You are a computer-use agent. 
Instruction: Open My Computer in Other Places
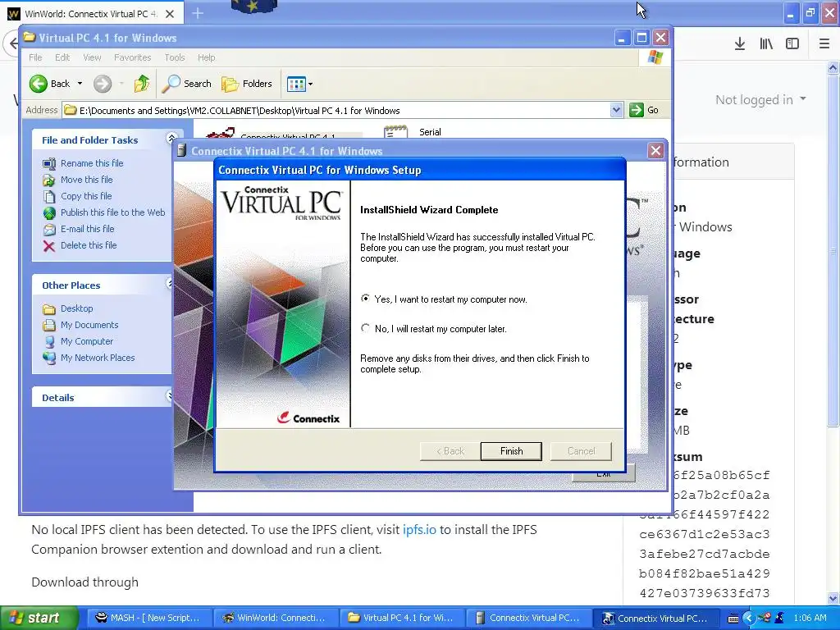[87, 341]
